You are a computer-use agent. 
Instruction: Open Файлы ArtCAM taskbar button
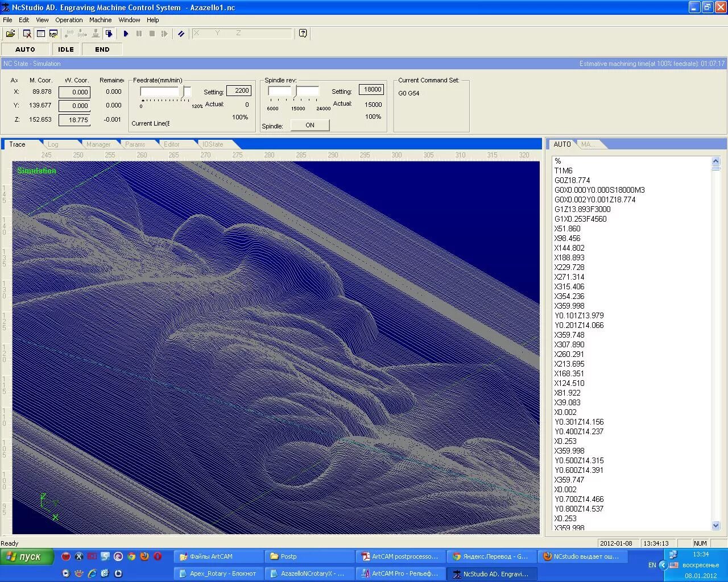(x=218, y=556)
